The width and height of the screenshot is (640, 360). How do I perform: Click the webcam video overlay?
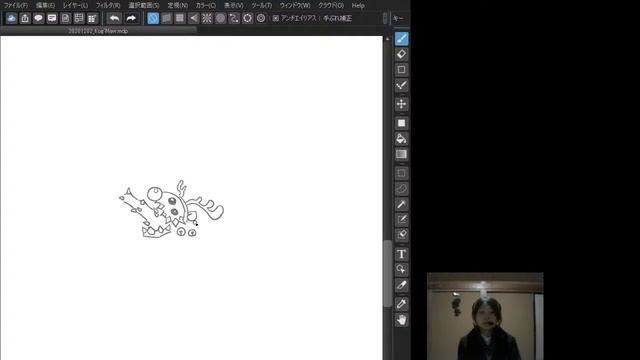tap(485, 316)
